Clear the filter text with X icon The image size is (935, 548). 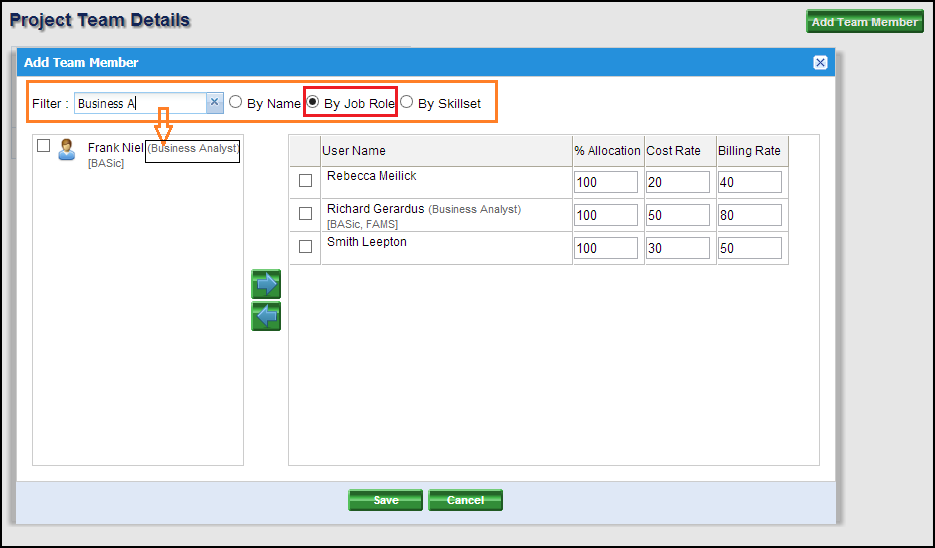pyautogui.click(x=214, y=102)
